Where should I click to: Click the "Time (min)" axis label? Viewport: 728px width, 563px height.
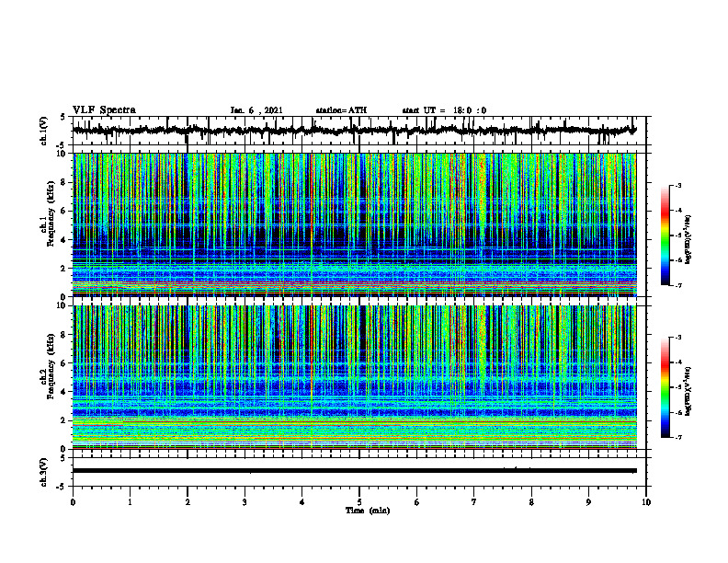click(368, 511)
